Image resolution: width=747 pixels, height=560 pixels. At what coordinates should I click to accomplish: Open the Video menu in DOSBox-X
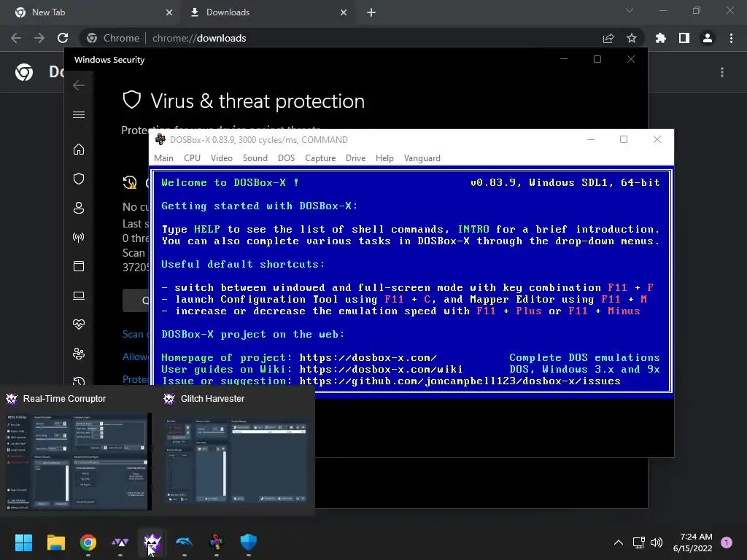click(222, 158)
